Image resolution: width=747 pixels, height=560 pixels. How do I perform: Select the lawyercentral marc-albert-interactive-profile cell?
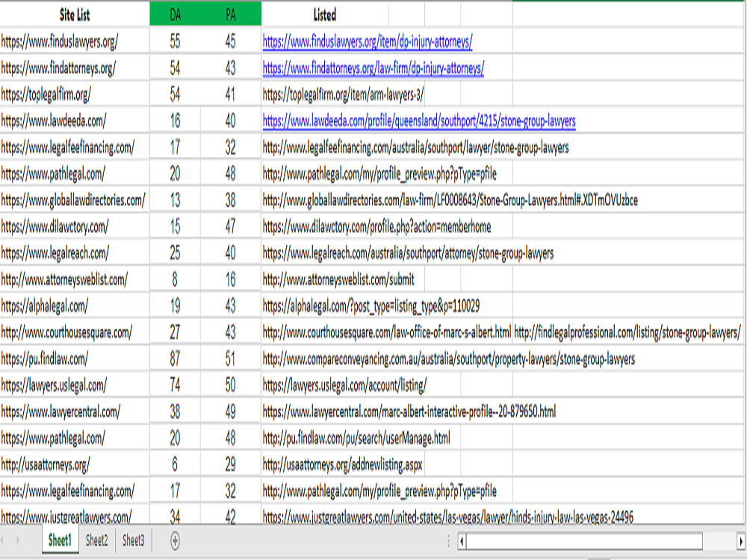click(x=409, y=411)
